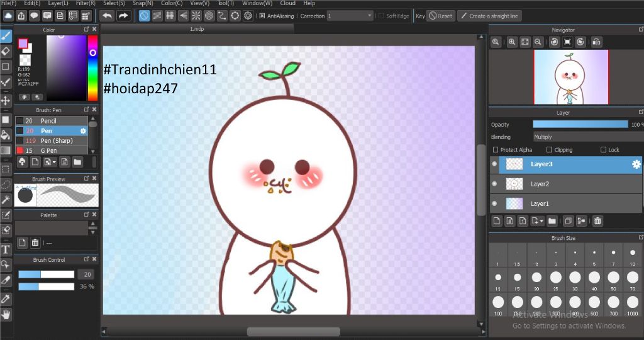Open Layer3 settings gear

(x=636, y=164)
